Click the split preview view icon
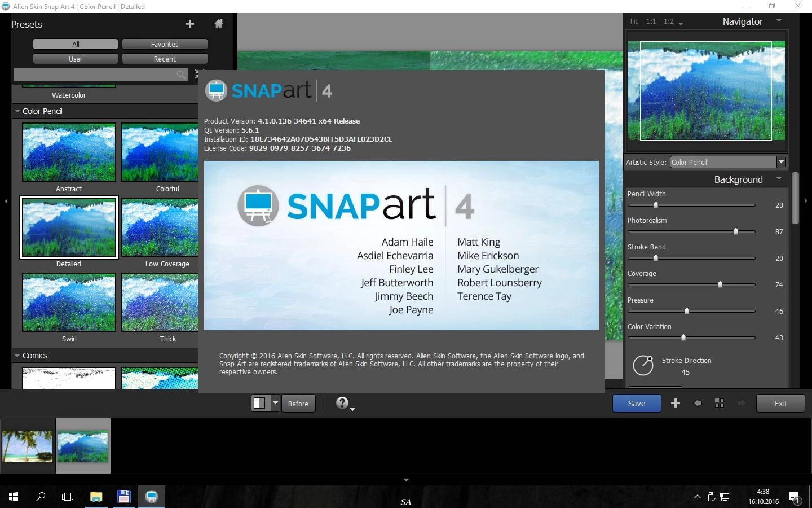The image size is (812, 508). point(260,403)
